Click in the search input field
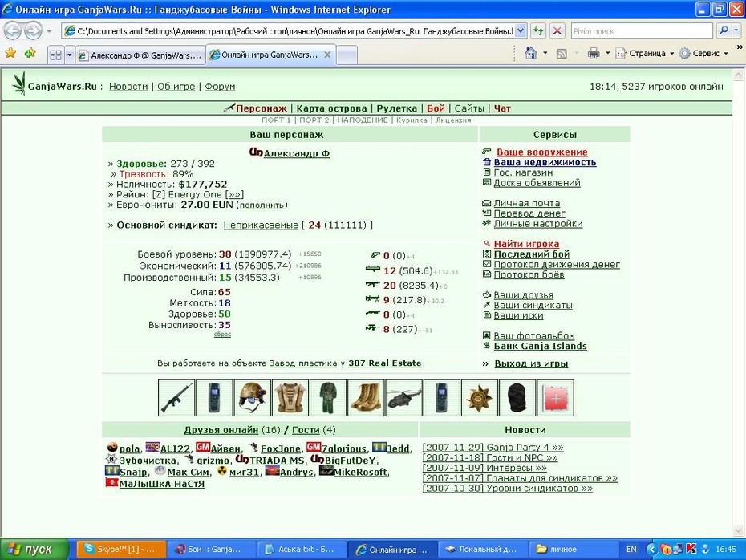The height and width of the screenshot is (560, 746). (x=642, y=31)
